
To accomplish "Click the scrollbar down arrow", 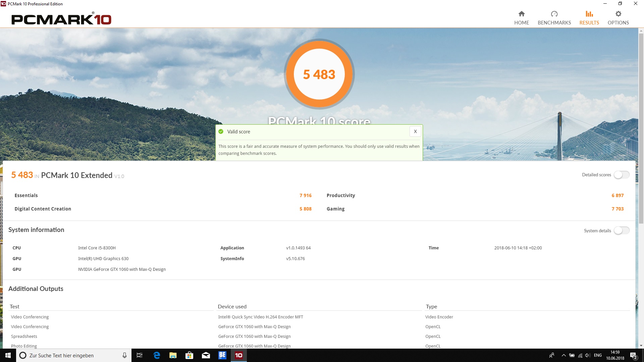I will 641,346.
